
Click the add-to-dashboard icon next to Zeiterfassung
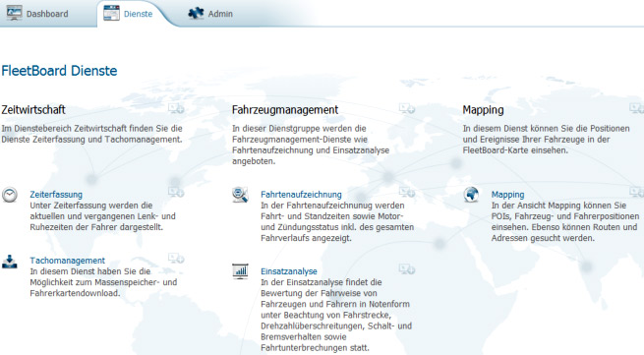click(176, 192)
